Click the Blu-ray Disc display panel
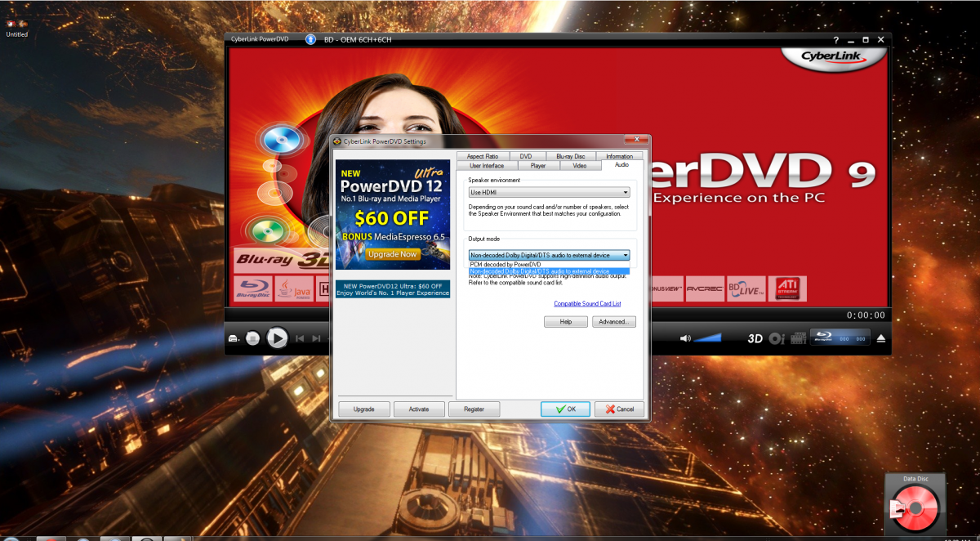Viewport: 980px width, 541px height. pyautogui.click(x=840, y=338)
